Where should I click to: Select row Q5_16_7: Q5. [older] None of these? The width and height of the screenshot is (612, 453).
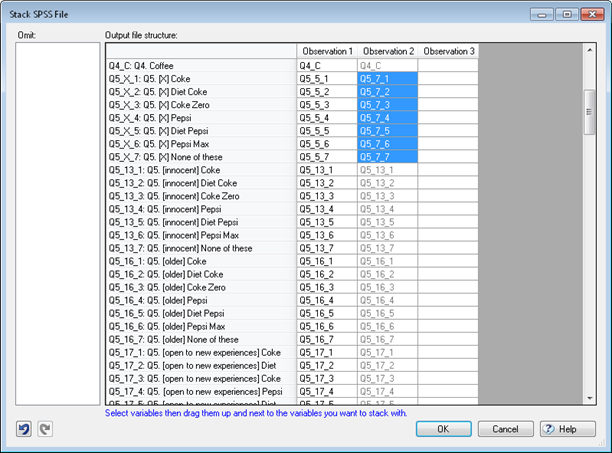click(201, 339)
